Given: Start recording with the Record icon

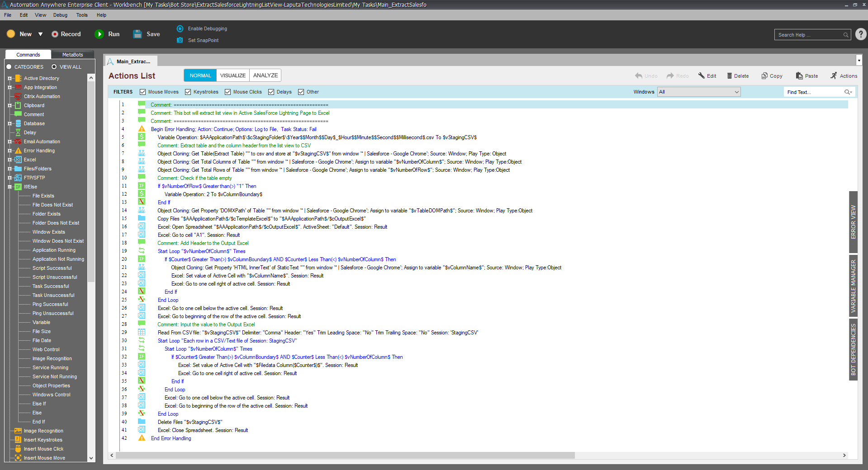Looking at the screenshot, I should pos(55,34).
